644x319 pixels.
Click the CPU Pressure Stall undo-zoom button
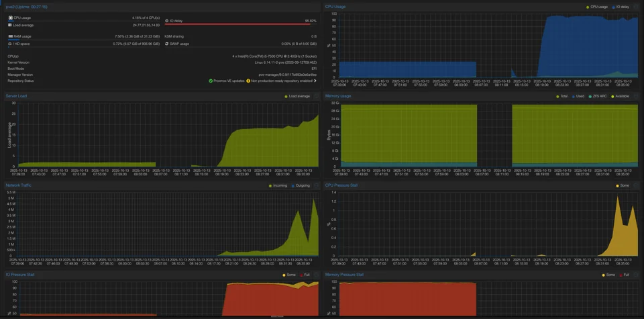[x=636, y=185]
